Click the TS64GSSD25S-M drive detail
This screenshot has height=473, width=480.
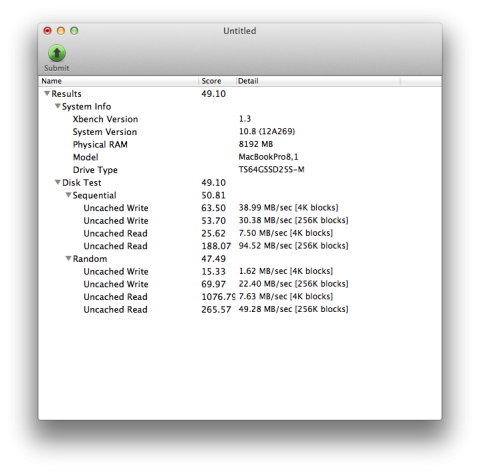[271, 169]
